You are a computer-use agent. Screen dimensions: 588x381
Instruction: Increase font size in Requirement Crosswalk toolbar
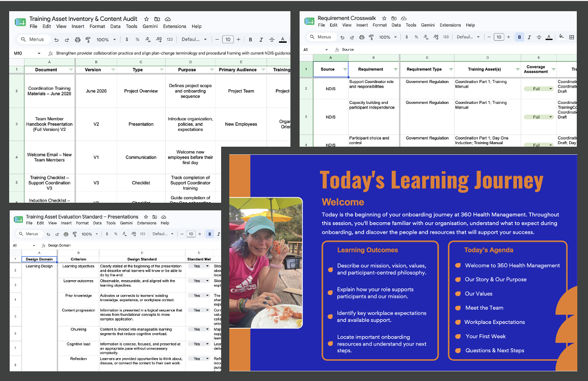pos(509,37)
